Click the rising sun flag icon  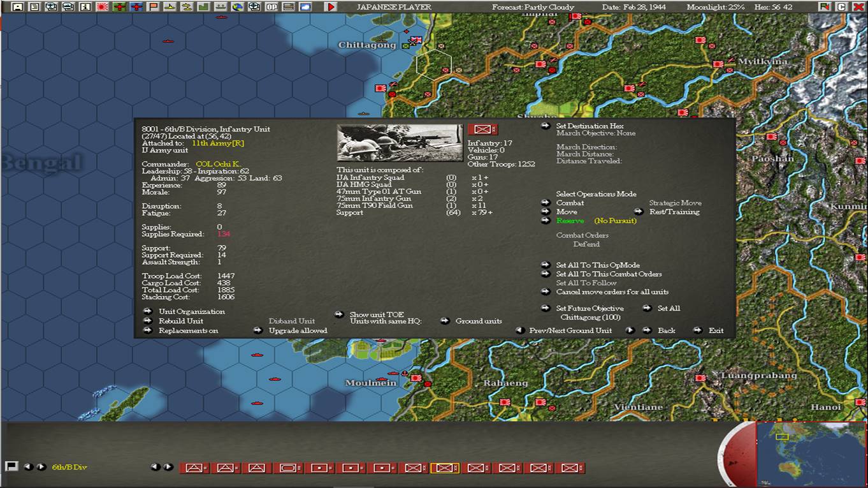click(103, 7)
